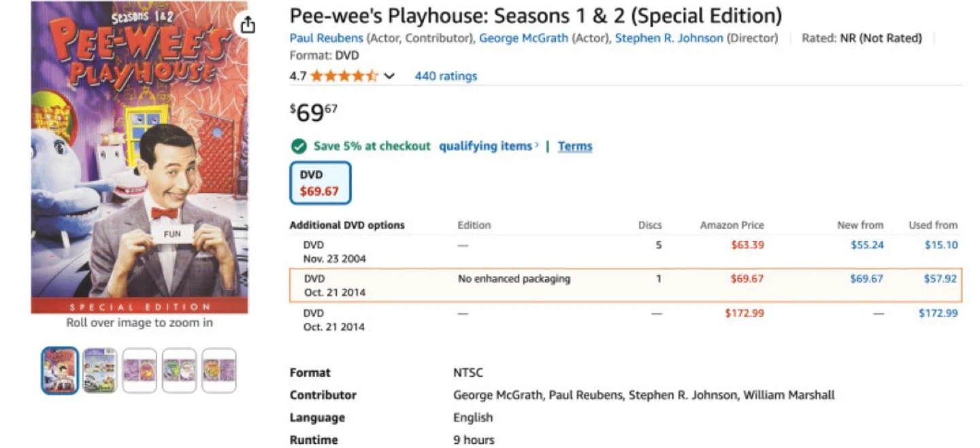The height and width of the screenshot is (448, 980).
Task: Select the DVD $69.67 format button
Action: [320, 183]
